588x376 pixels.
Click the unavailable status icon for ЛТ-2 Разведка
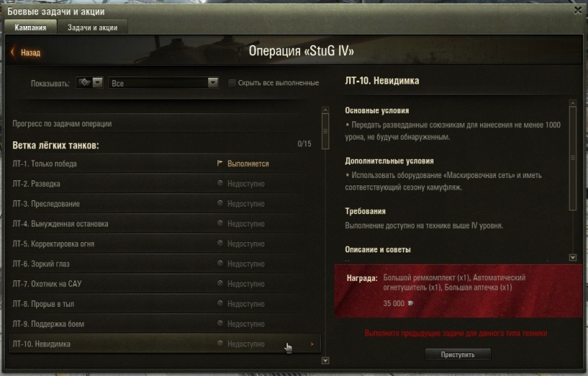click(x=220, y=183)
